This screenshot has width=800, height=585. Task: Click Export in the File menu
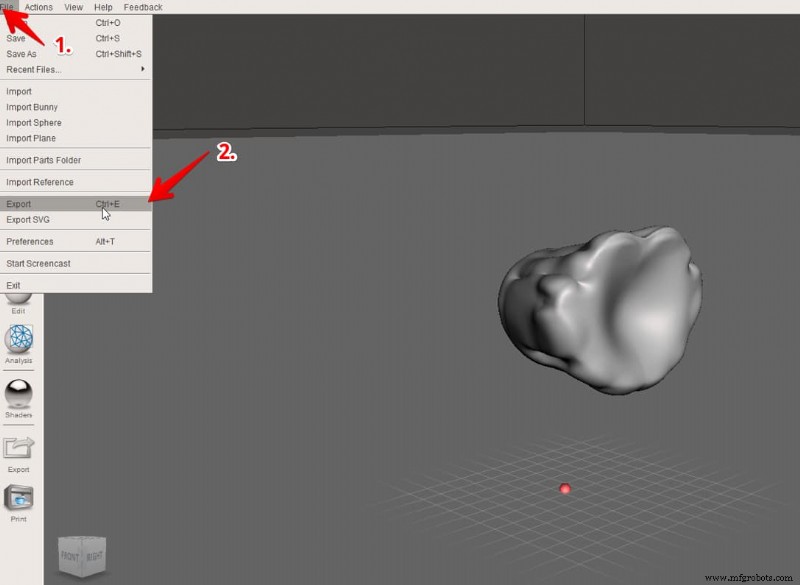[x=76, y=204]
